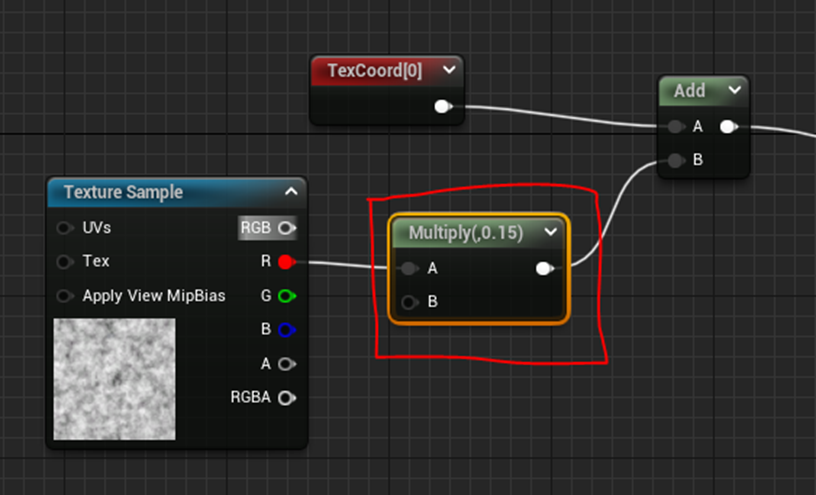Click the UVs input pin
Screen dimensions: 816x495
65,228
